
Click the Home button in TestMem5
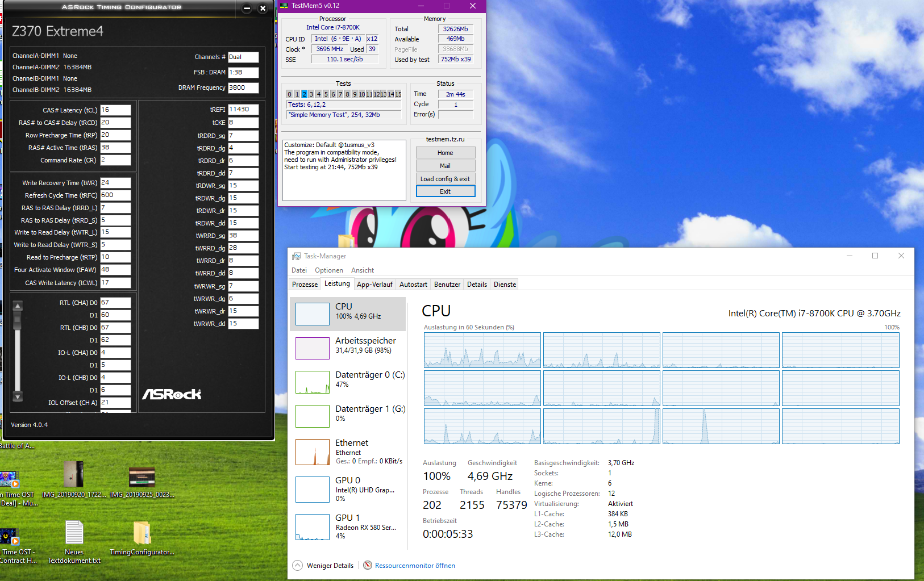(446, 153)
